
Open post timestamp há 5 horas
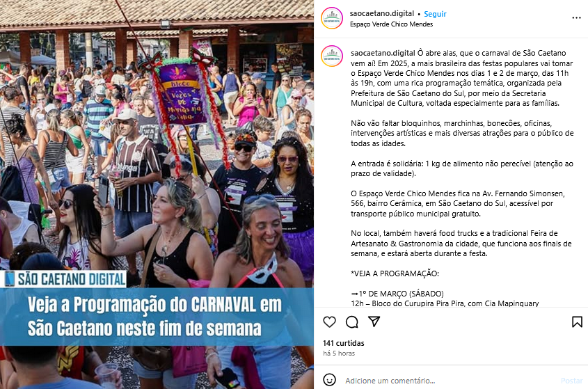339,354
